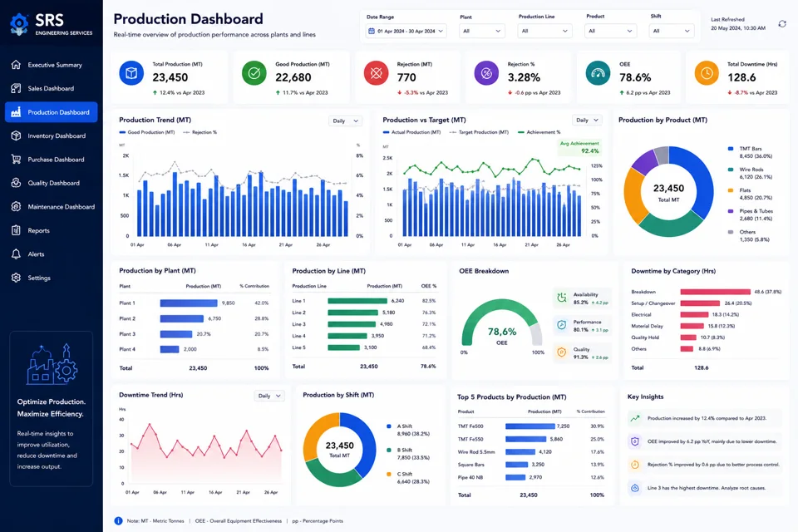798x532 pixels.
Task: Click the refresh icon beside Last Refreshed
Action: coord(782,24)
